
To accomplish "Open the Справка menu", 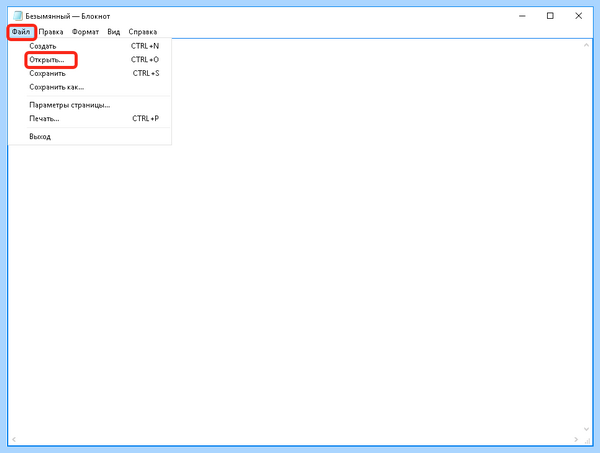I will 143,32.
